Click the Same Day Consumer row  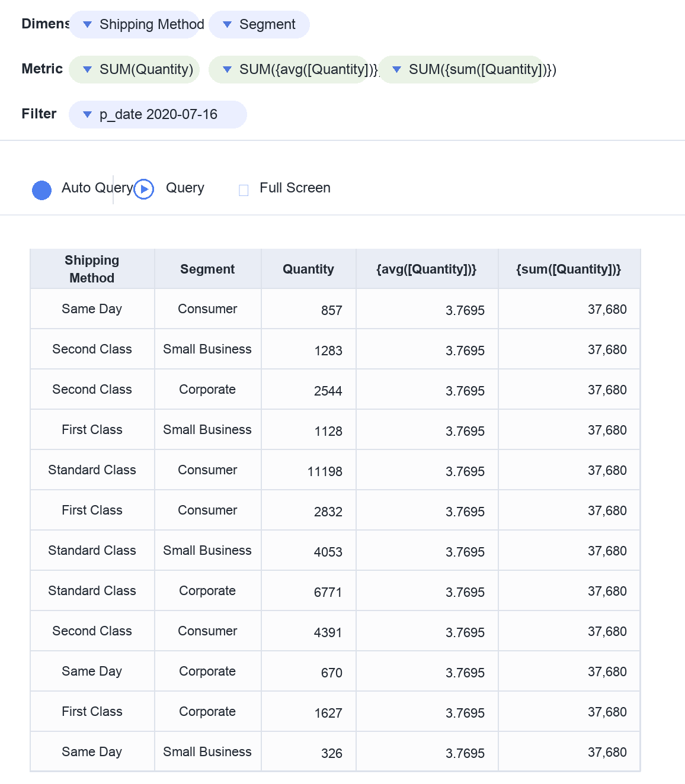[335, 309]
